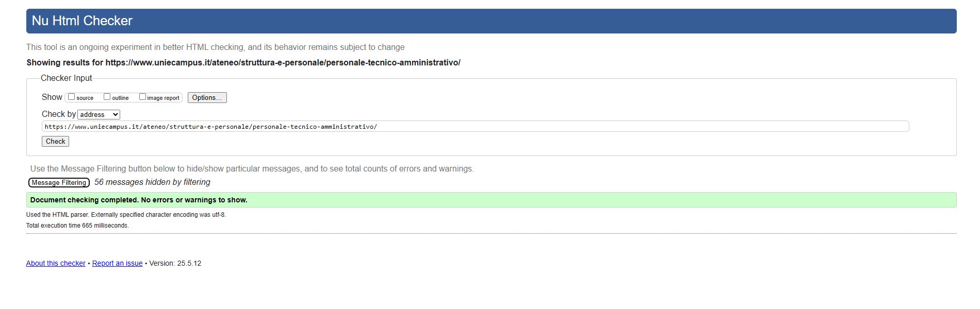Screen dimensions: 980x309
Task: Click the Total execution time line
Action: click(77, 226)
